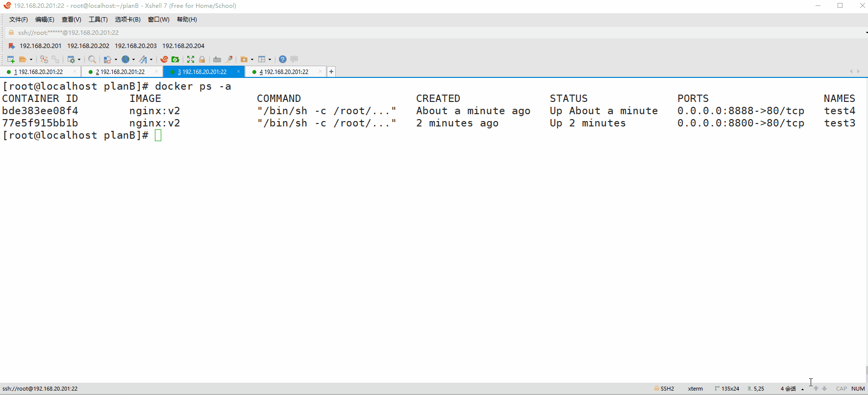Screen dimensions: 868x395
Task: Switch to tab 1 192.168.20.201:22
Action: [x=40, y=72]
